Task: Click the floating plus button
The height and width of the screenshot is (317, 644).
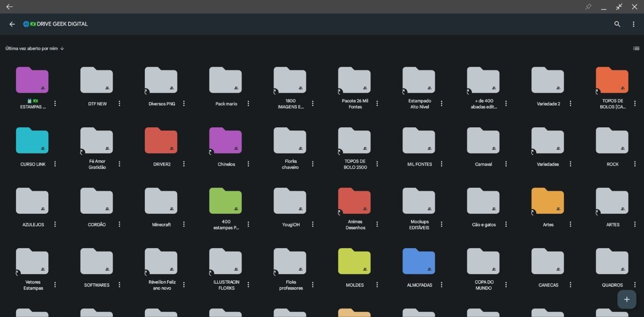Action: coord(626,299)
